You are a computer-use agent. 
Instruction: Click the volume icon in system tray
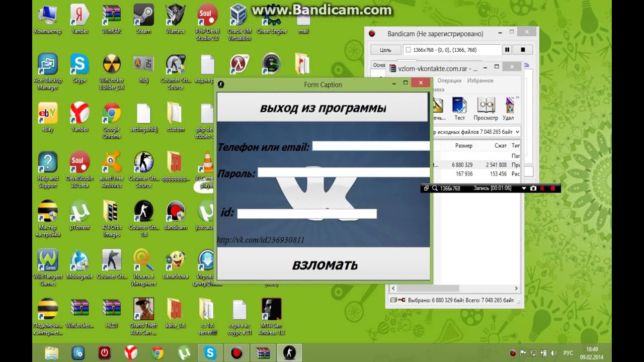pyautogui.click(x=553, y=352)
